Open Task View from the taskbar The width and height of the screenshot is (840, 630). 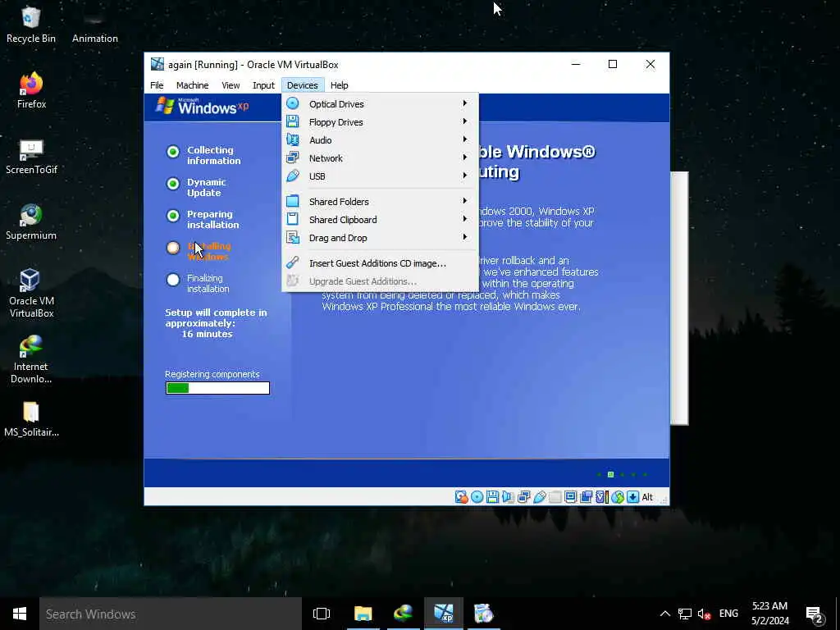coord(322,614)
